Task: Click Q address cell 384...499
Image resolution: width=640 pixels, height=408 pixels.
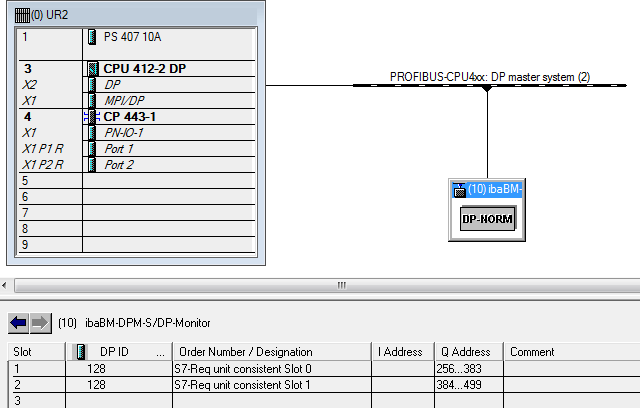Action: pyautogui.click(x=469, y=385)
